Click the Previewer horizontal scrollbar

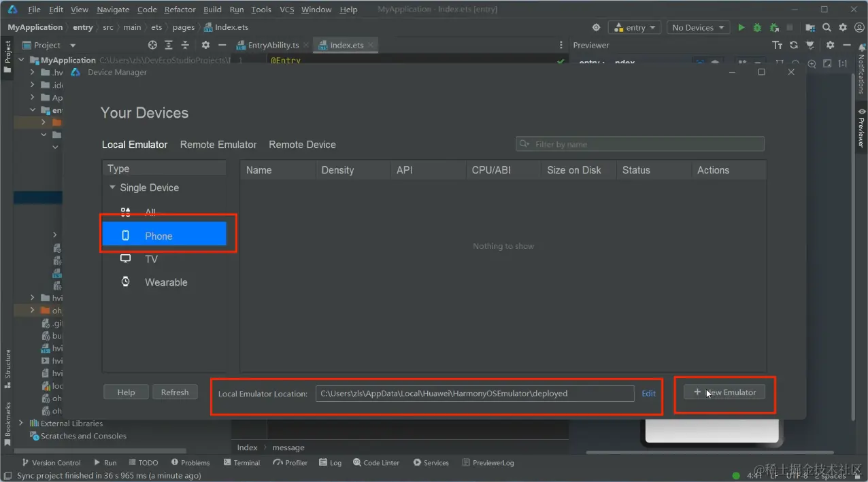click(x=710, y=452)
